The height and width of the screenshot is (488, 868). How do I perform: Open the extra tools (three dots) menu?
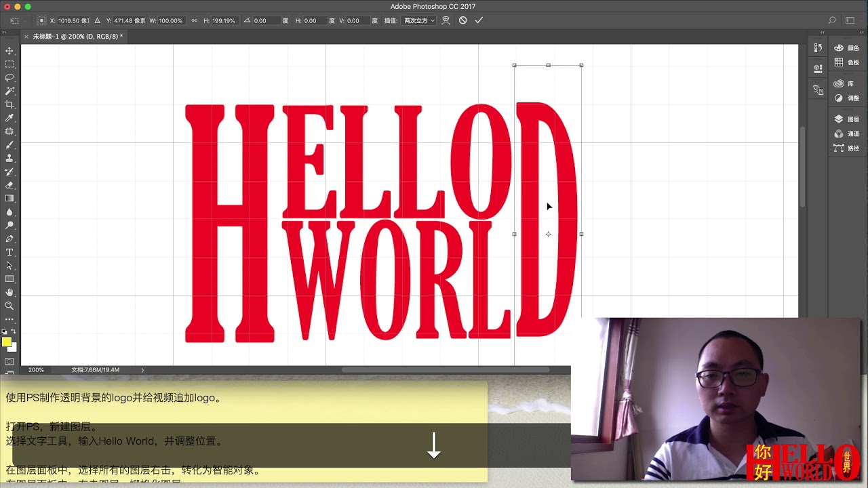(x=9, y=319)
